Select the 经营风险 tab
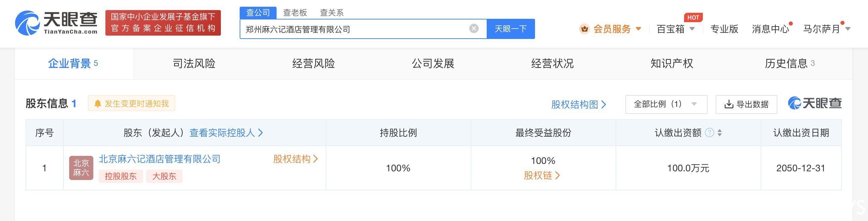The height and width of the screenshot is (221, 868). pyautogui.click(x=314, y=63)
